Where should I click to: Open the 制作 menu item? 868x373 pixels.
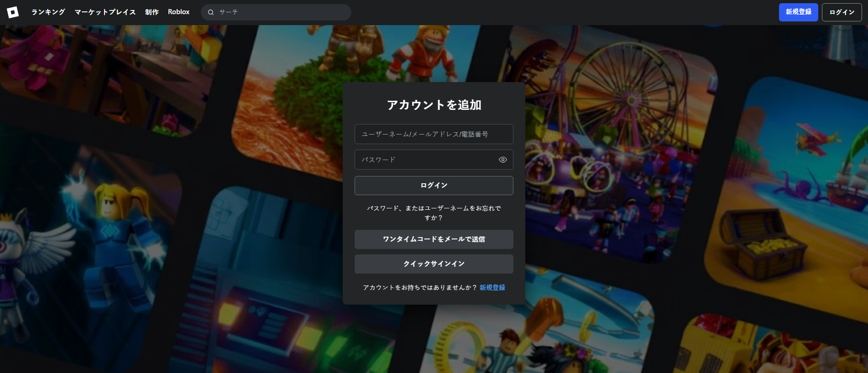click(x=152, y=12)
